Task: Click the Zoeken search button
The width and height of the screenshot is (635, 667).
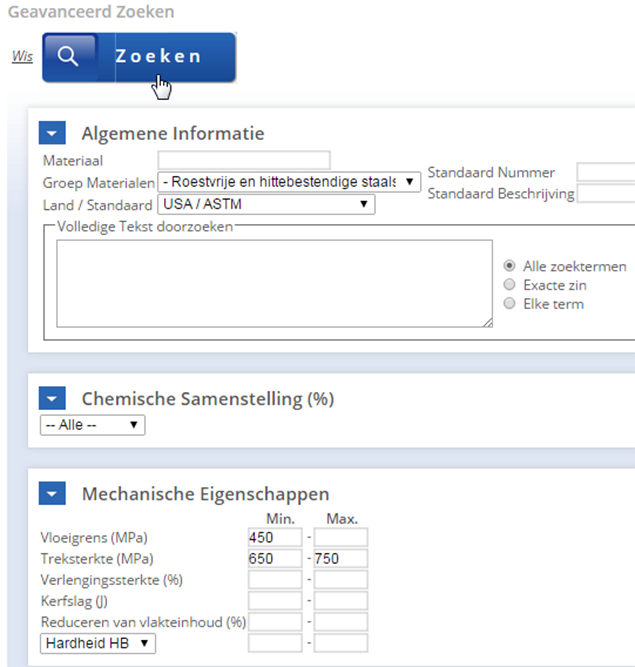Action: [139, 57]
